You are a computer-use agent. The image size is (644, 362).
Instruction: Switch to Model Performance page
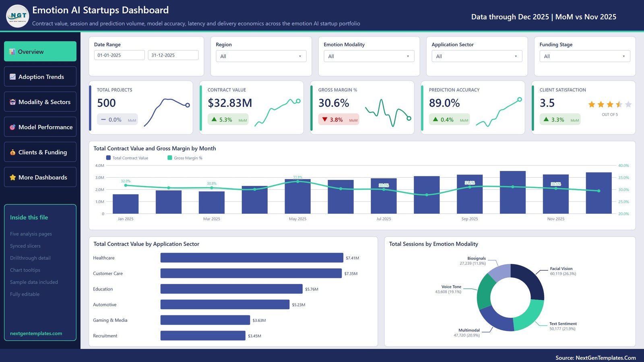[x=40, y=127]
